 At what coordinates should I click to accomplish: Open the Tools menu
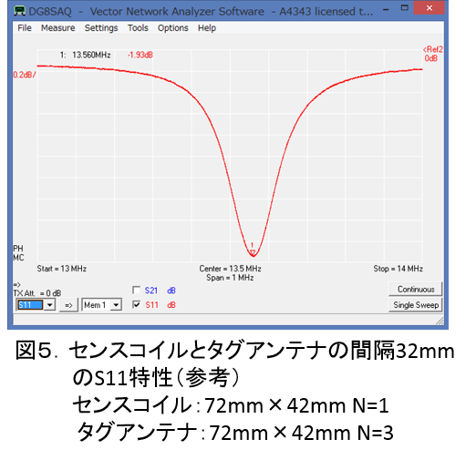pos(138,28)
